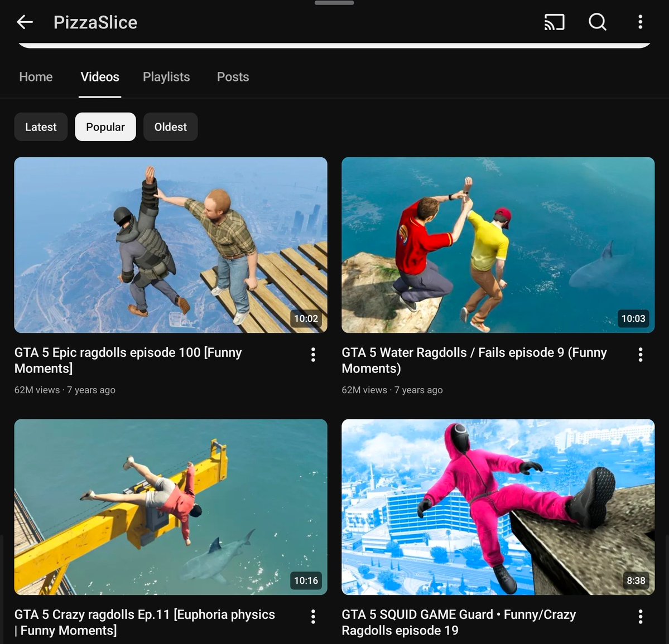The height and width of the screenshot is (644, 669).
Task: Open title 'GTA 5 Water Ragdolls / Fails episode 9'
Action: pyautogui.click(x=474, y=360)
